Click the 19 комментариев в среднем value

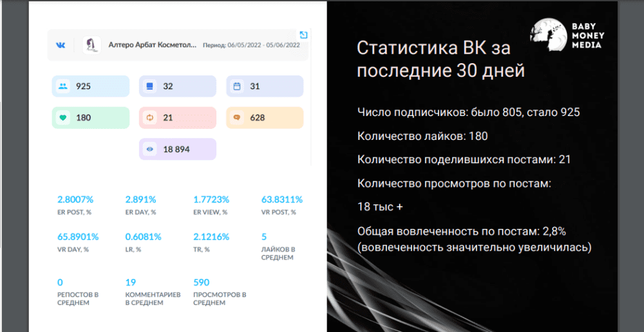[131, 282]
